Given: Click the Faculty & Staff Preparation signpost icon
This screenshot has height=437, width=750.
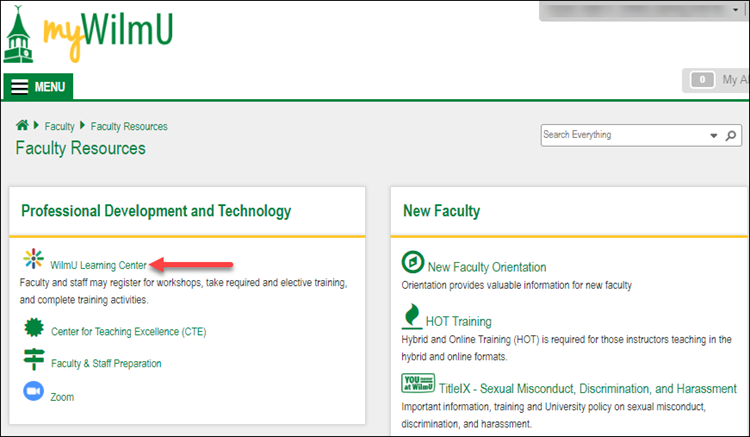Looking at the screenshot, I should point(33,360).
